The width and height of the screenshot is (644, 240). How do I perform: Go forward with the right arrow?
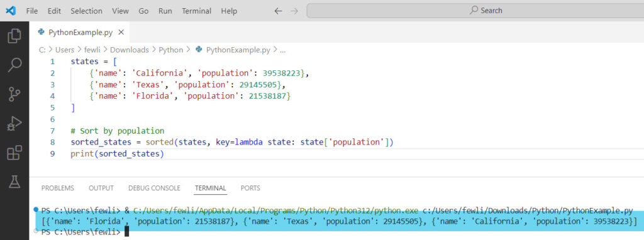[294, 11]
